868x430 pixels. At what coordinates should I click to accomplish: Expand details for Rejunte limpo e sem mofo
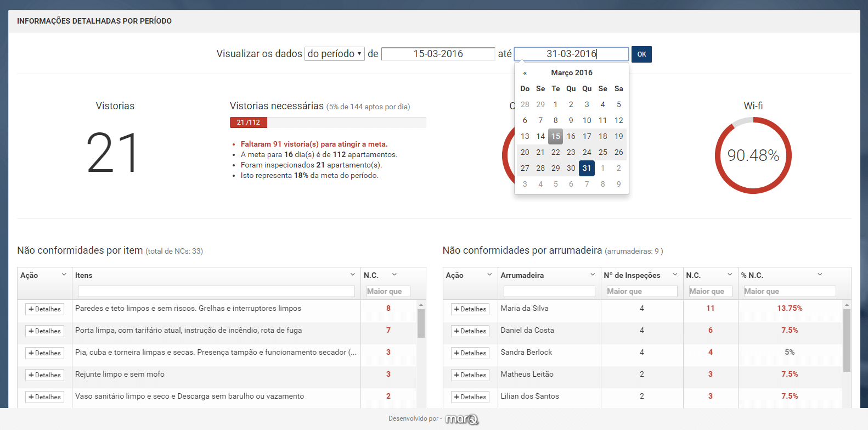click(44, 375)
